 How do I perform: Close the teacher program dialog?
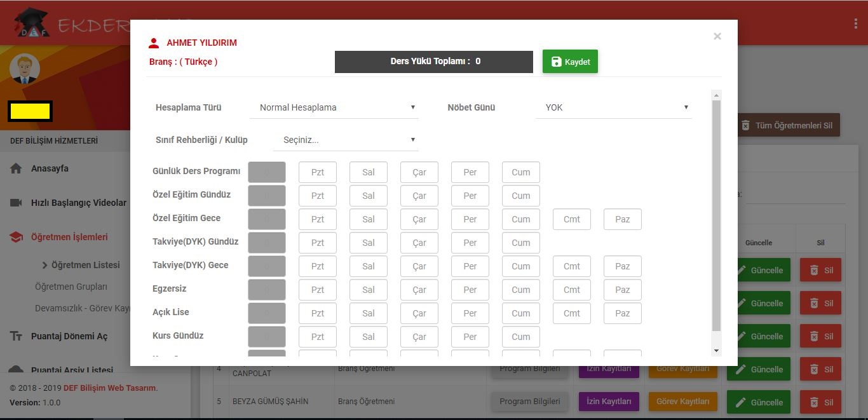click(717, 36)
